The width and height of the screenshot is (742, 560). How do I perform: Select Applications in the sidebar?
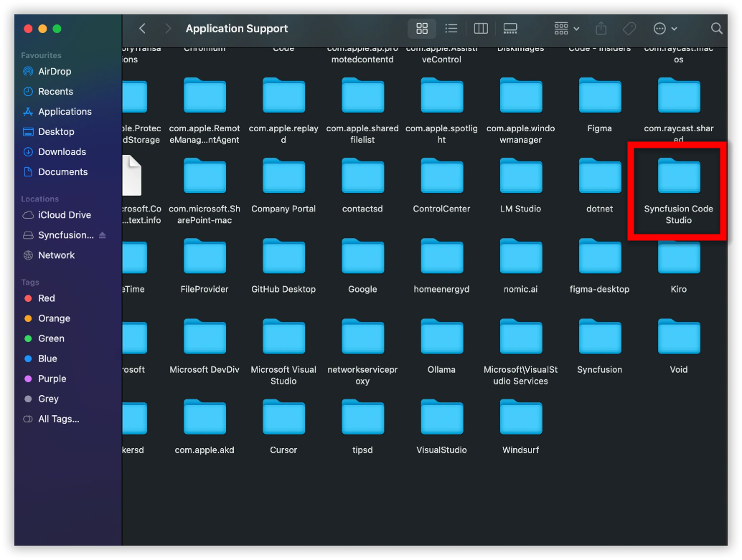65,112
